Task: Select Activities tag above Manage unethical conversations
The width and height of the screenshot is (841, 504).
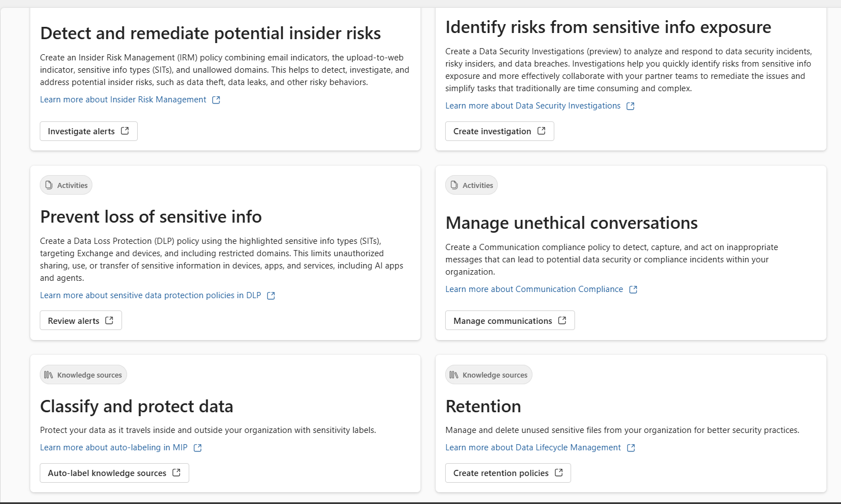Action: pos(471,185)
